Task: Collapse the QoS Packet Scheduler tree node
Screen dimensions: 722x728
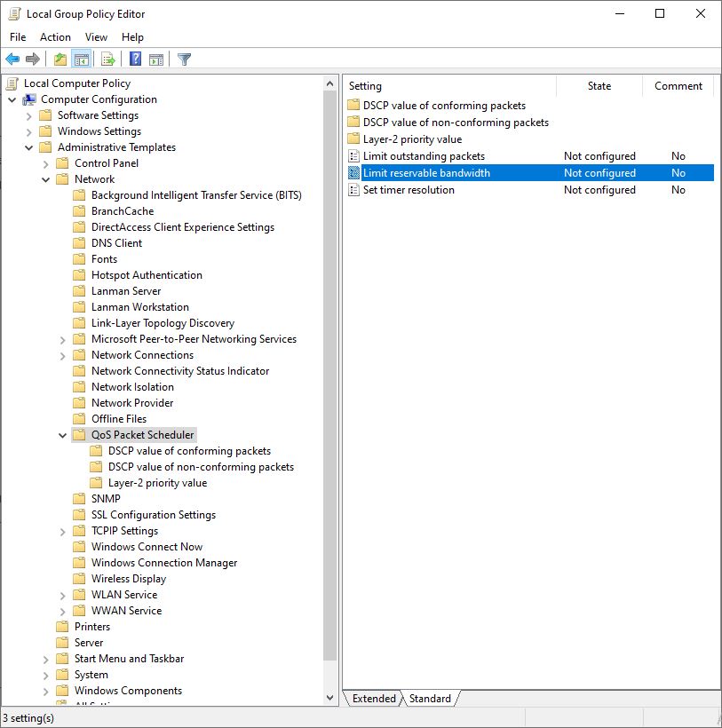Action: pyautogui.click(x=63, y=435)
